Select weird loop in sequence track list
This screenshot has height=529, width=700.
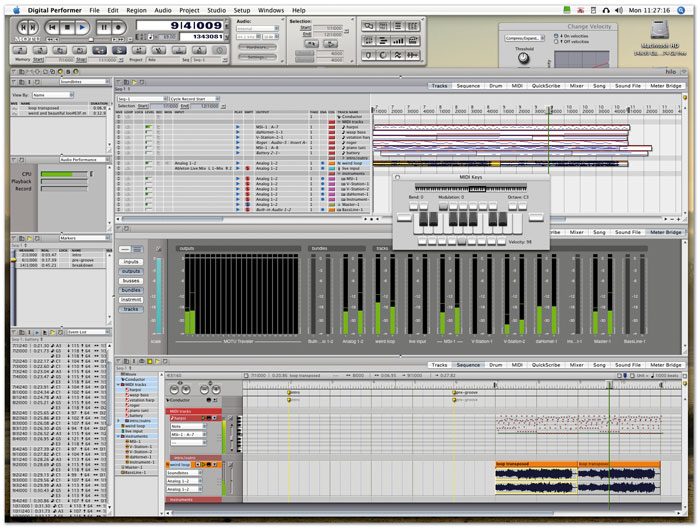coord(134,426)
